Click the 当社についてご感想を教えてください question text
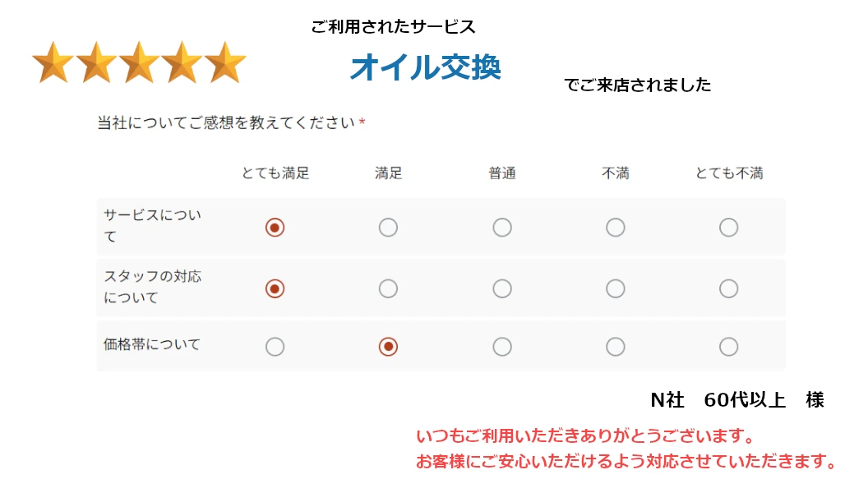The width and height of the screenshot is (868, 493). pyautogui.click(x=226, y=123)
